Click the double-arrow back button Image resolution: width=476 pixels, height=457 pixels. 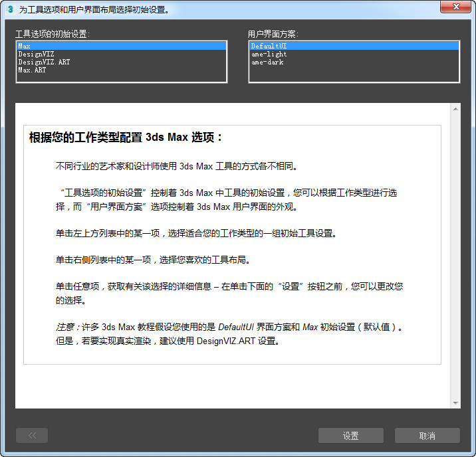32,436
